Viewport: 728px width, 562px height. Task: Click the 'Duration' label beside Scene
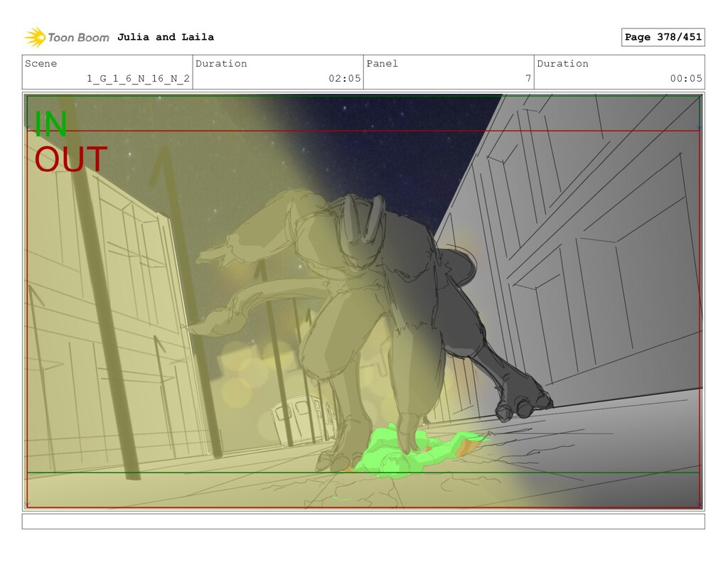click(221, 63)
